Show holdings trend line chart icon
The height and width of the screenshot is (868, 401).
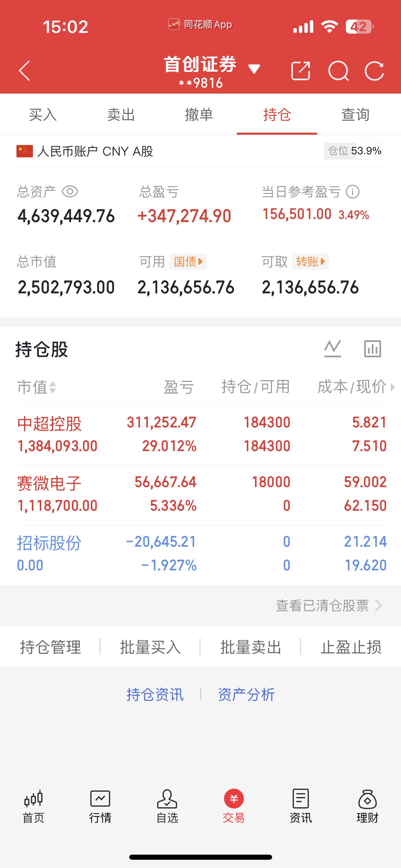click(332, 349)
